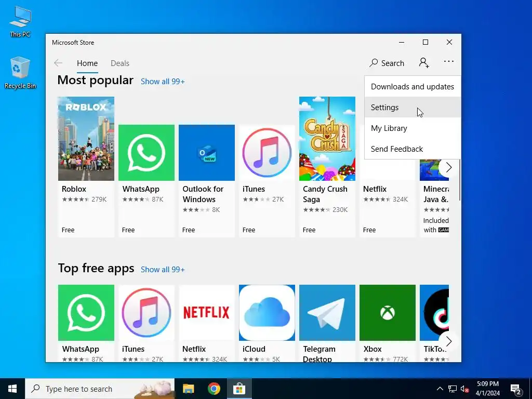Switch to the Home tab
532x399 pixels.
pos(87,63)
